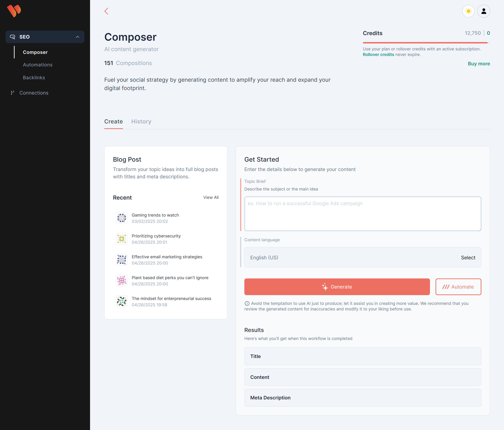The height and width of the screenshot is (430, 504).
Task: Click the credits usage progress bar
Action: point(426,43)
